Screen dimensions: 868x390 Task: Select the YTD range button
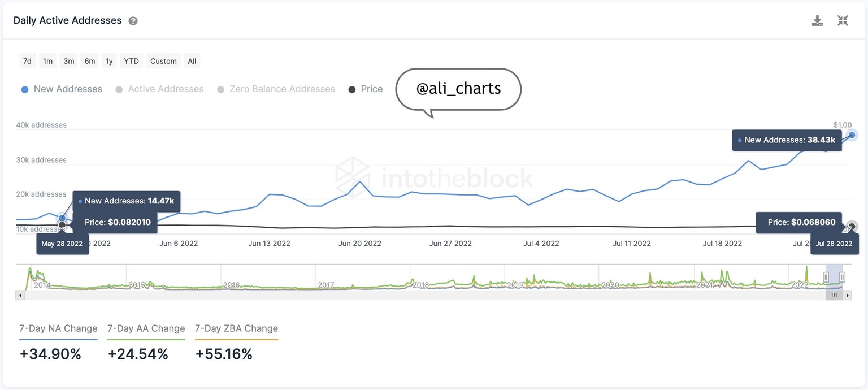point(132,61)
